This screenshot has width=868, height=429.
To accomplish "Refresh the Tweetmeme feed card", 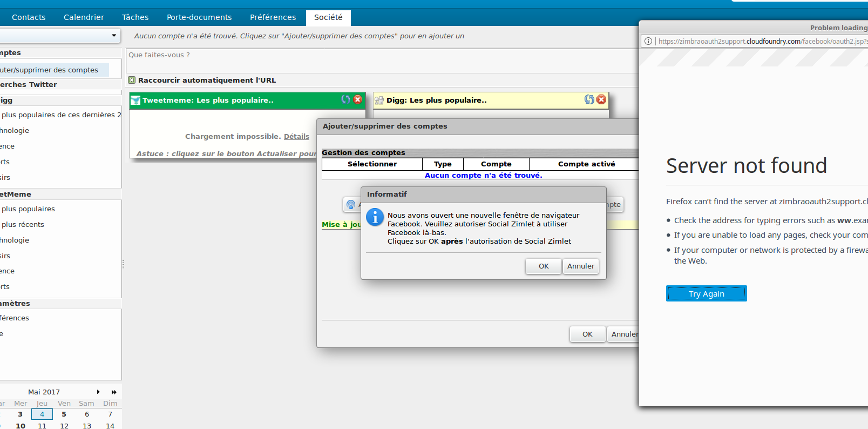I will click(345, 99).
